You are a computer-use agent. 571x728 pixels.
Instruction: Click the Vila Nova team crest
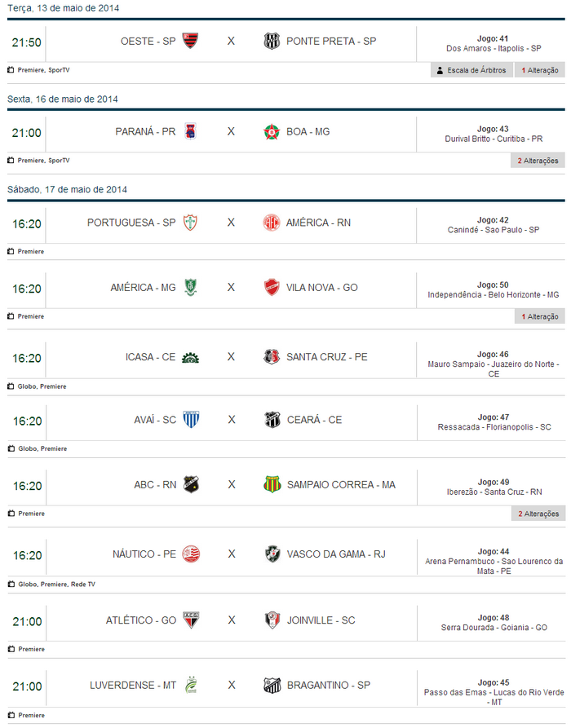pos(272,287)
